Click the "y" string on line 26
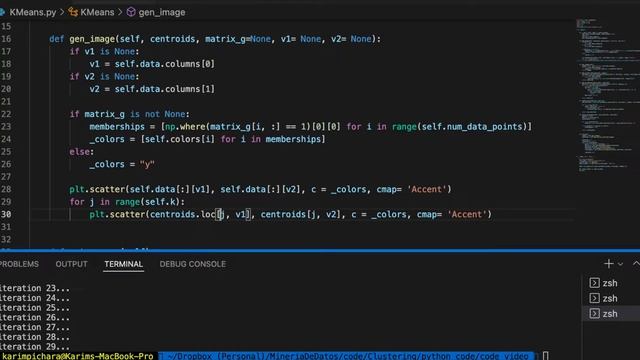The width and height of the screenshot is (640, 360). 147,164
